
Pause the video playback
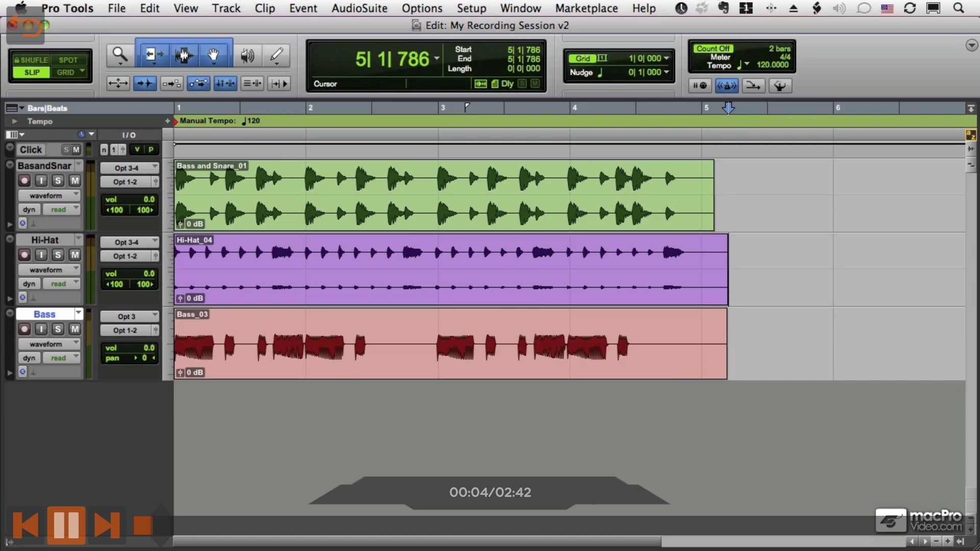[x=66, y=525]
